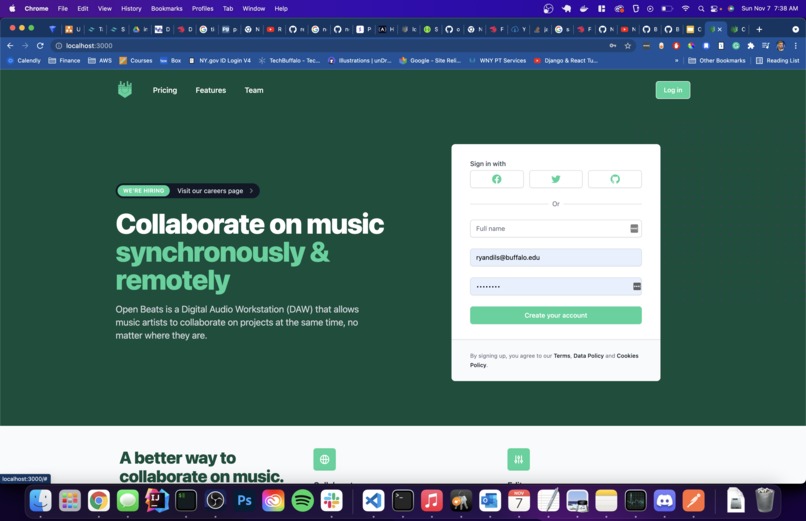
Task: Open the Terms link
Action: pos(562,356)
